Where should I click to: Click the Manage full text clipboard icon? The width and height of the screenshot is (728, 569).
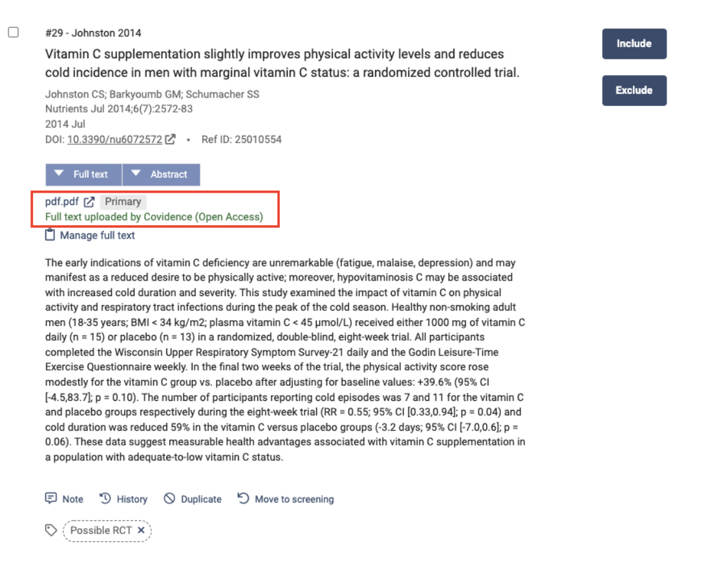point(50,235)
